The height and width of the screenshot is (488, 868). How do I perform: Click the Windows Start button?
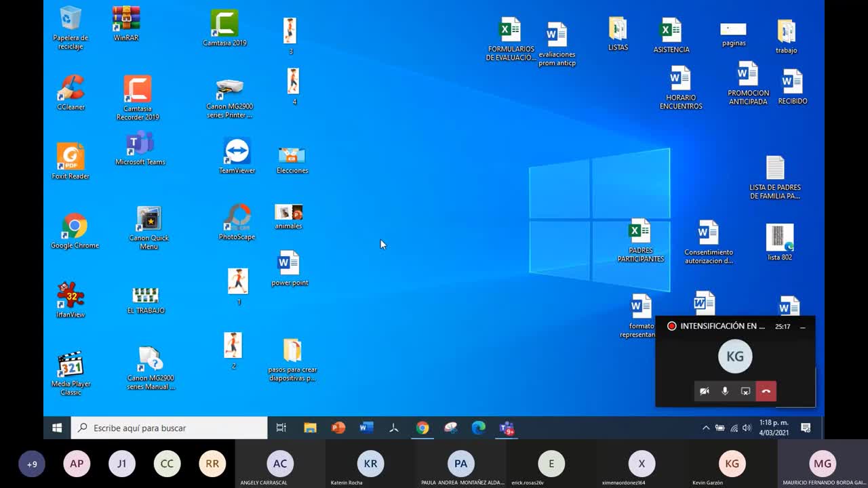tap(57, 428)
